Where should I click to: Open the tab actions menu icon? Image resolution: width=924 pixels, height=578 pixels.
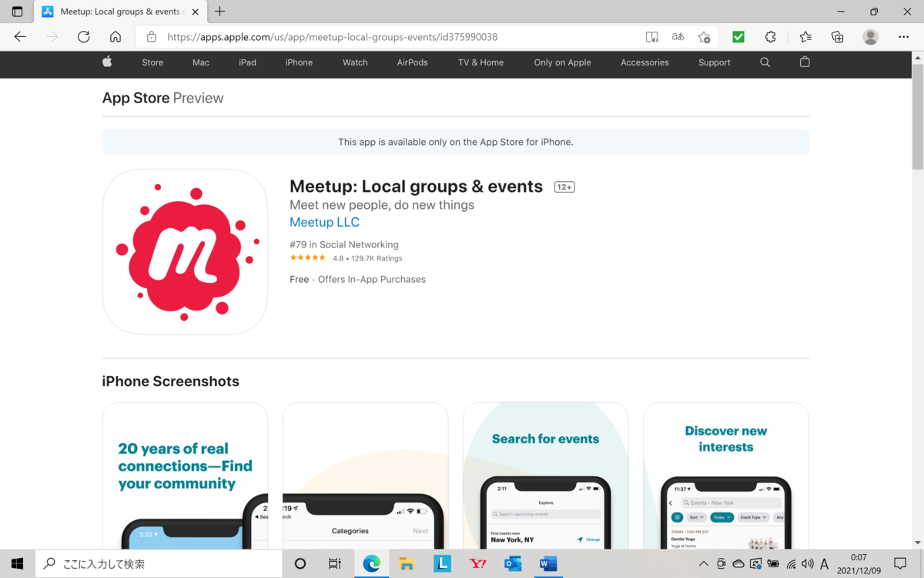[17, 12]
